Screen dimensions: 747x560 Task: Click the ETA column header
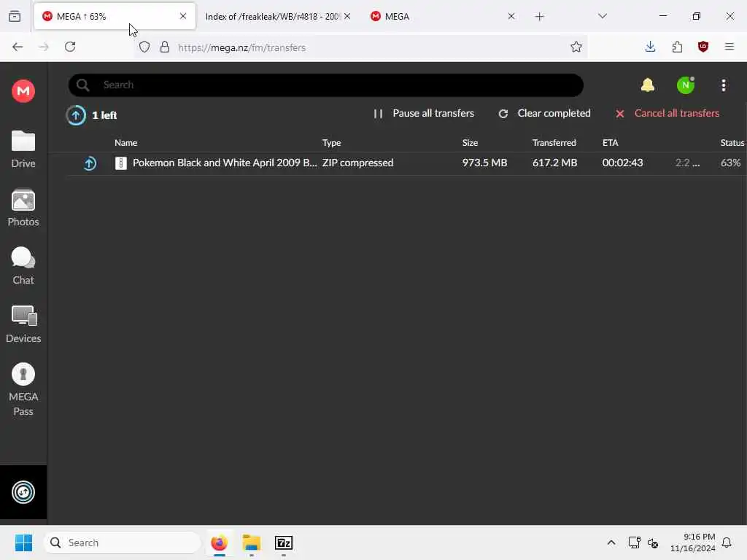[611, 143]
